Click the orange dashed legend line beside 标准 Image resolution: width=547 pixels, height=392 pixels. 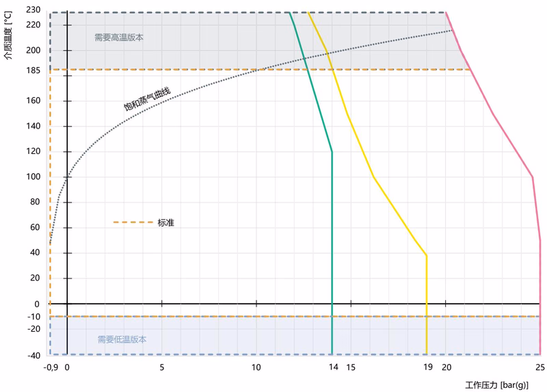pyautogui.click(x=133, y=222)
